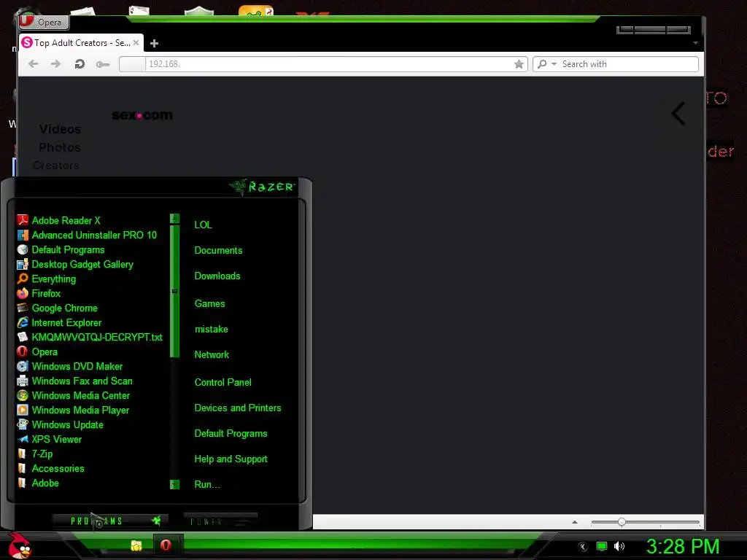The image size is (747, 560).
Task: Open the KMQMWVQTQJ-DECRYPT.txt file
Action: (x=90, y=337)
